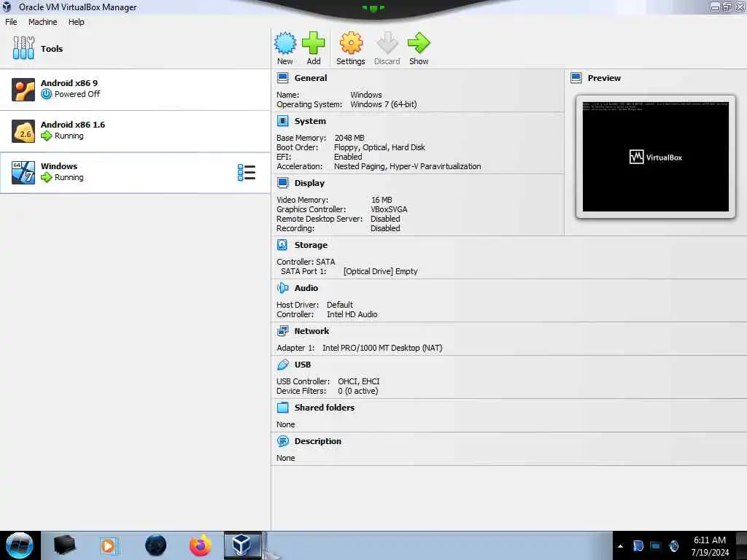
Task: Click the VM preview thumbnail
Action: click(656, 157)
